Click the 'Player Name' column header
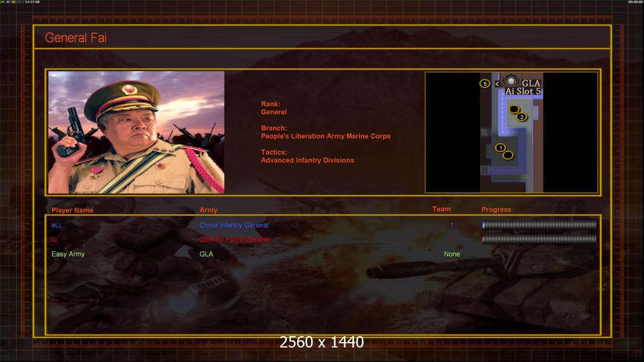The width and height of the screenshot is (644, 362). [x=72, y=211]
